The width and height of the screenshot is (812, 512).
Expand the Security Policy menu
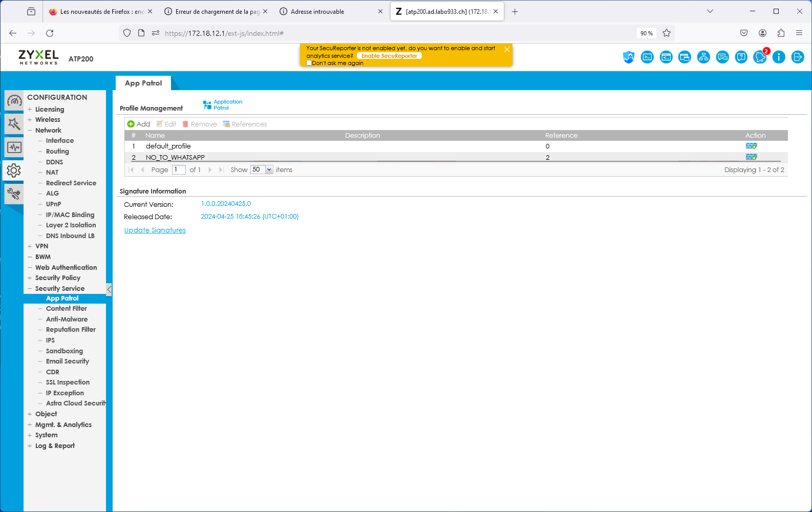point(30,278)
